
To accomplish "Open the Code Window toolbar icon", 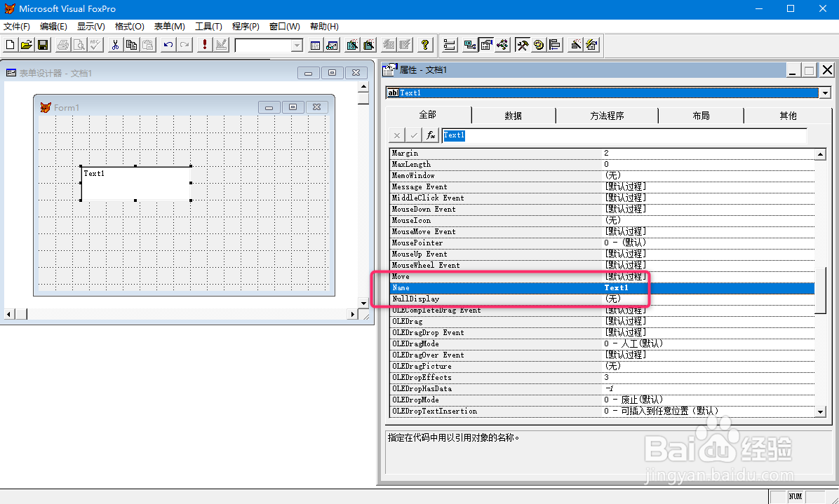I will (503, 46).
